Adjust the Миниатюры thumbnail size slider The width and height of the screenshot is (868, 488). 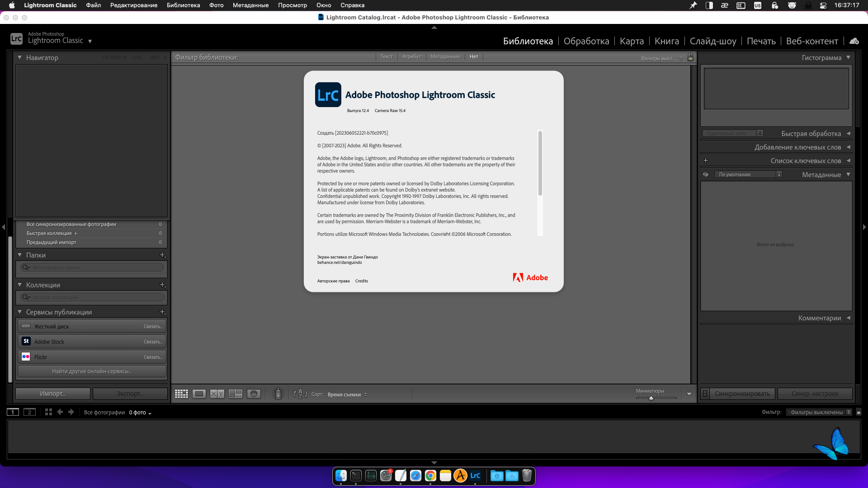coord(651,398)
